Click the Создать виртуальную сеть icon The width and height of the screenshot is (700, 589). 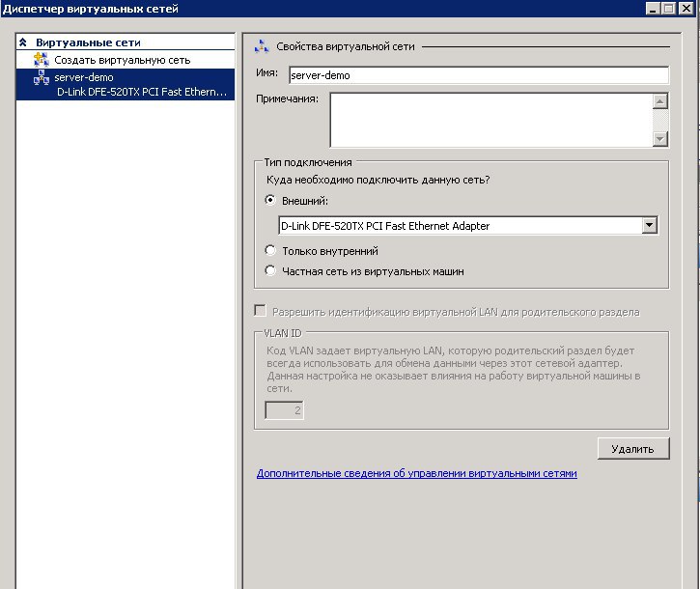pyautogui.click(x=42, y=60)
